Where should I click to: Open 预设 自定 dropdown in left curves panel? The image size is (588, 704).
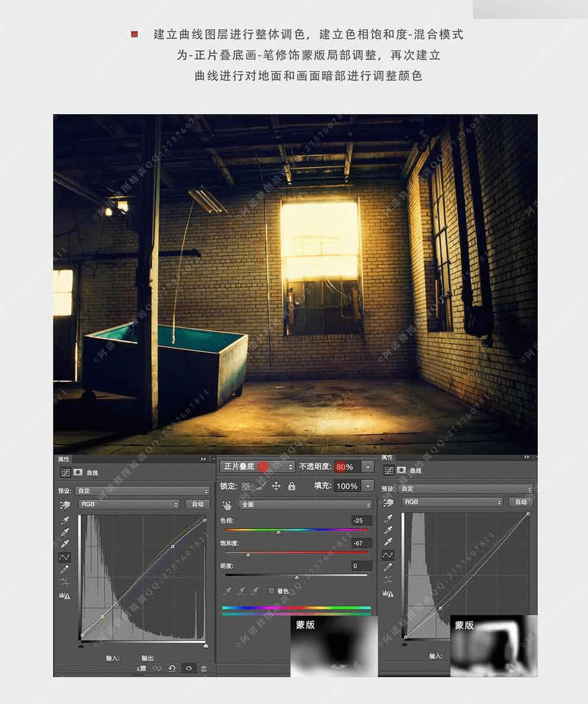142,491
